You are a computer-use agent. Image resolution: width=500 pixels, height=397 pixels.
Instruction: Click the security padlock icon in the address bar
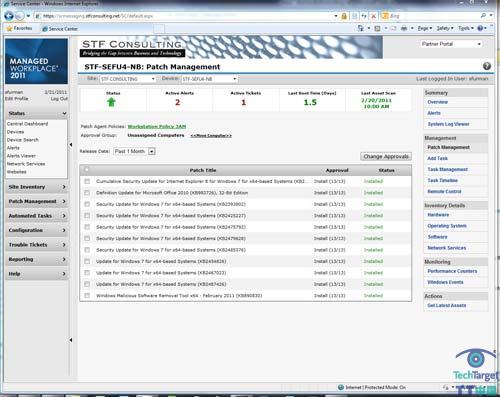pyautogui.click(x=344, y=16)
